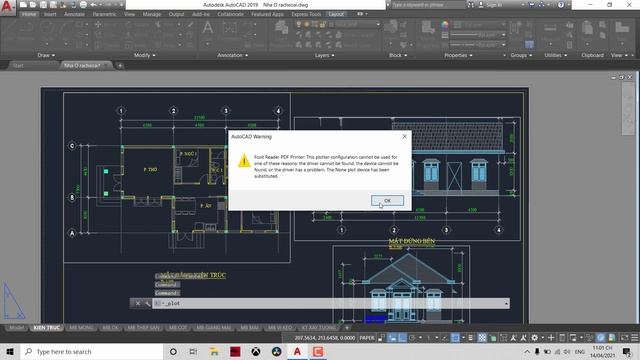
Task: Close the AutoCAD Warning dialog with X
Action: (404, 136)
